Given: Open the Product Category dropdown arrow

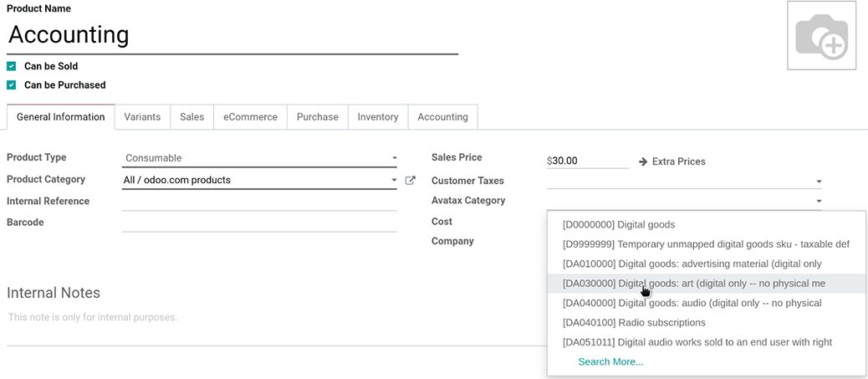Looking at the screenshot, I should coord(394,180).
